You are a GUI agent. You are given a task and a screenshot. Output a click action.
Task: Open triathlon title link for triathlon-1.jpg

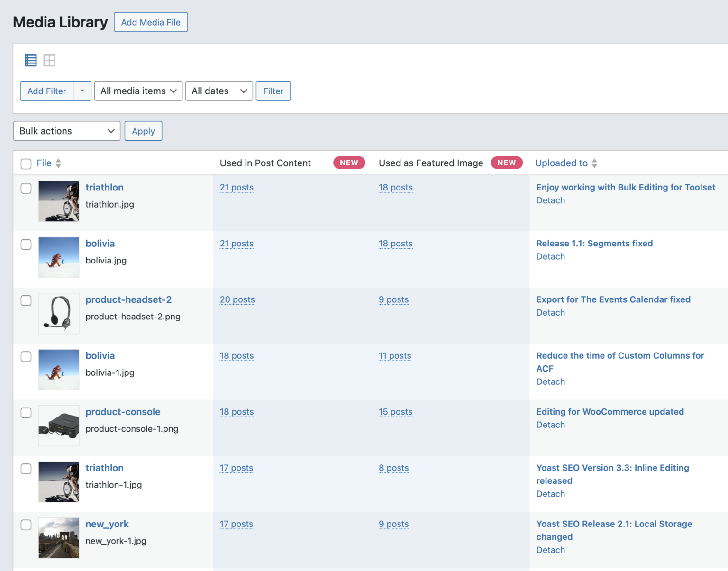pyautogui.click(x=104, y=468)
